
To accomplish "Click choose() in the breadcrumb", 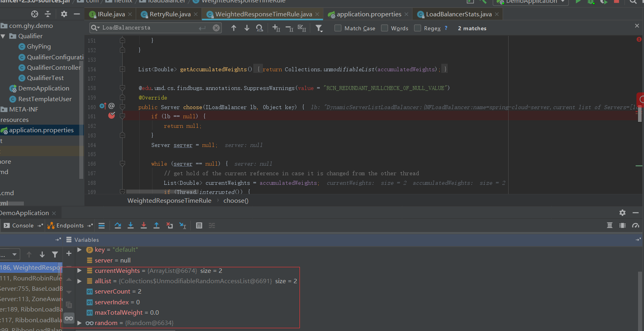I will [236, 200].
